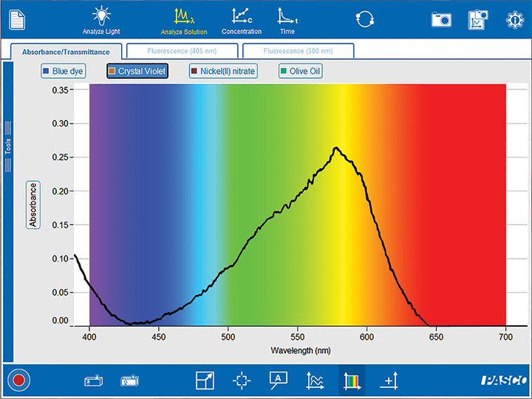Viewport: 532px width, 399px height.
Task: Toggle the color spectrum background icon
Action: click(x=352, y=381)
